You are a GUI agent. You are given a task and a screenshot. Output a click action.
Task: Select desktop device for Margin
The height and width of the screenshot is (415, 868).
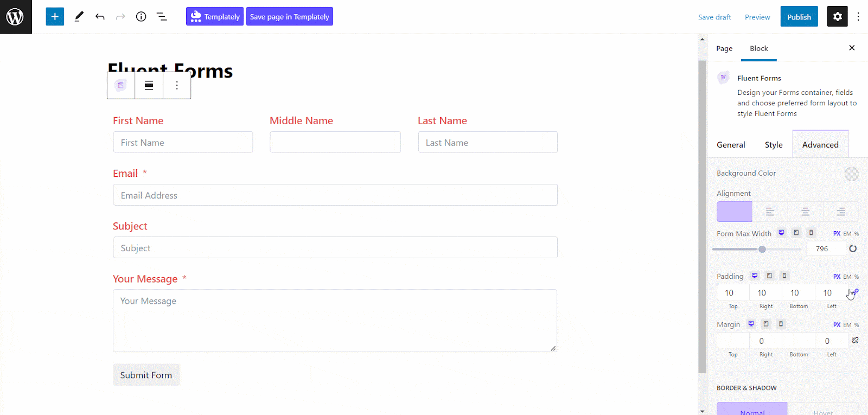[x=751, y=324]
